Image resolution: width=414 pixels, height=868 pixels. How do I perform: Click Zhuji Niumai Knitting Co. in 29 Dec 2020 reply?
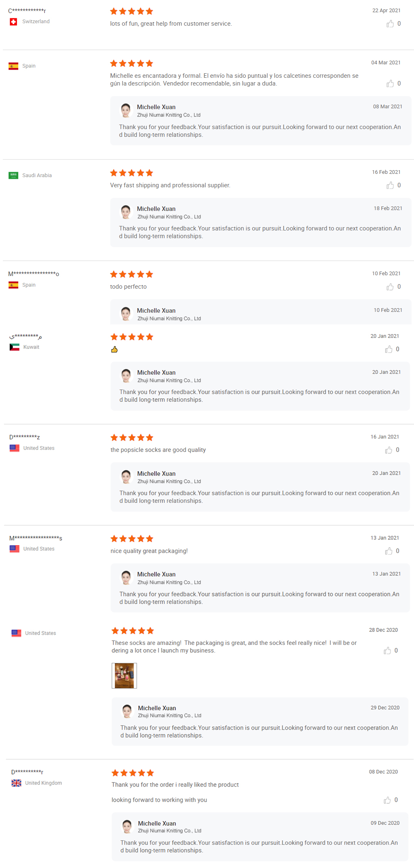coord(170,715)
